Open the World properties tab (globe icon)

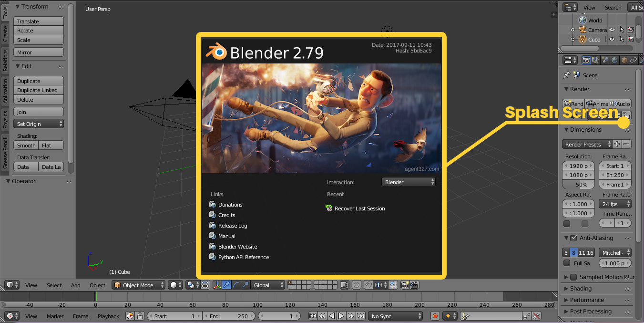(614, 60)
